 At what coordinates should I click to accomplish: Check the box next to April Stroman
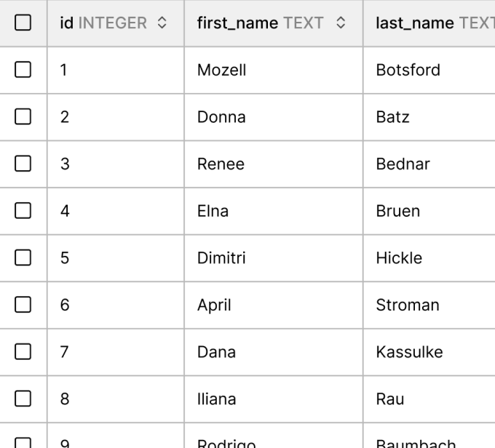coord(23,305)
